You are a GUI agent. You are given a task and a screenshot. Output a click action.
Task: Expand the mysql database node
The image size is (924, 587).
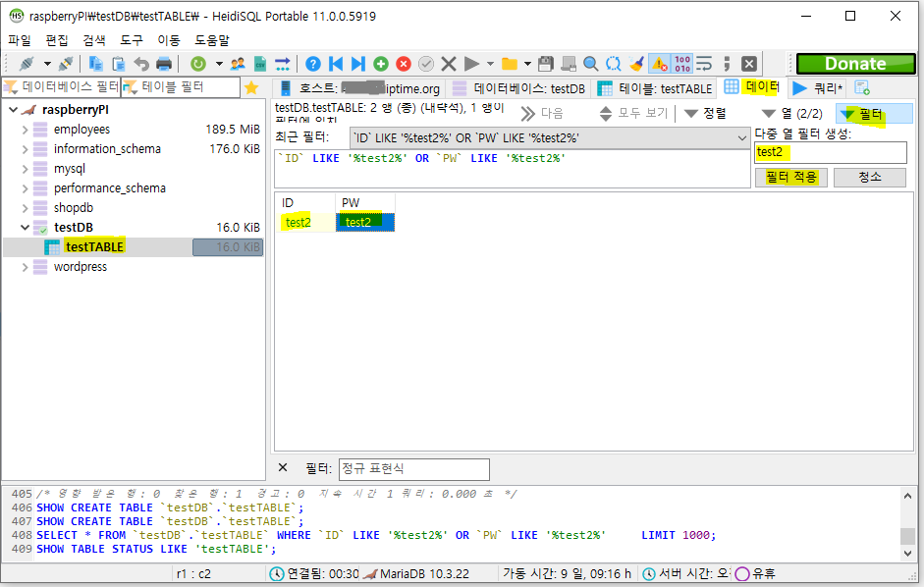25,169
